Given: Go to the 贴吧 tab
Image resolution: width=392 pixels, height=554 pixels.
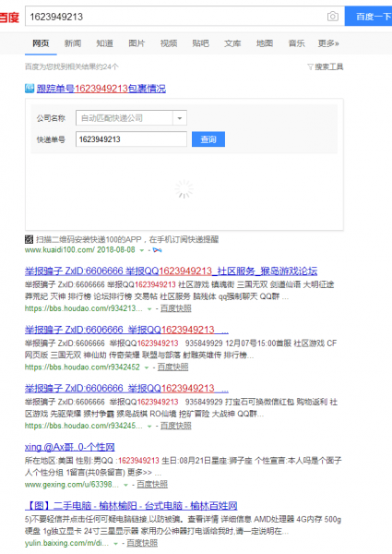Looking at the screenshot, I should click(x=200, y=43).
